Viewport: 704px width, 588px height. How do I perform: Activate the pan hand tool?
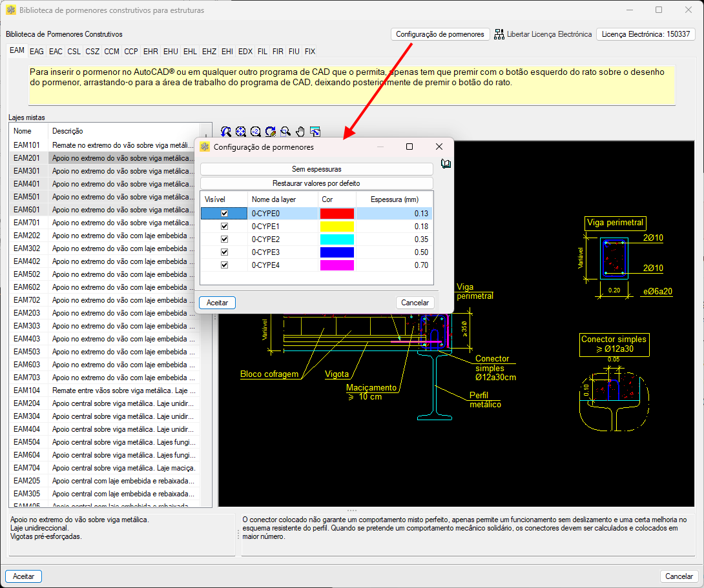tap(300, 131)
